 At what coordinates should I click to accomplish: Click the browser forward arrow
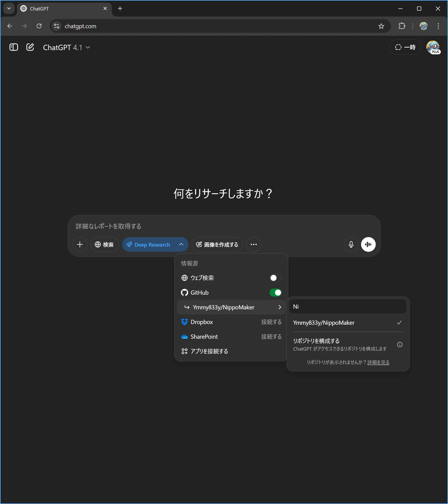coord(24,26)
